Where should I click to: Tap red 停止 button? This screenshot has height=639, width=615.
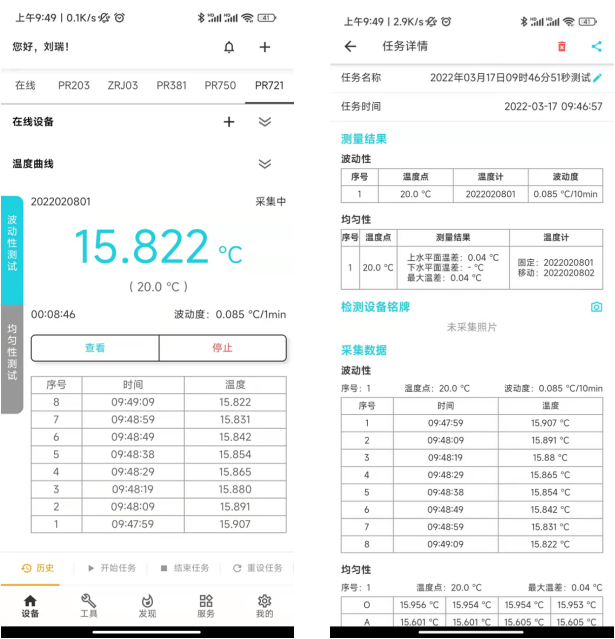[223, 348]
